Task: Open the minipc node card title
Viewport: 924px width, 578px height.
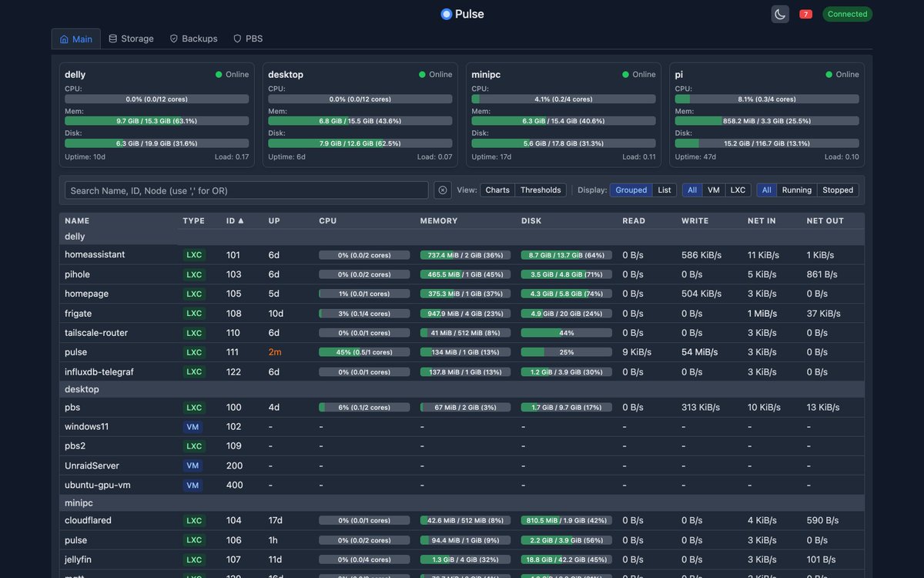Action: 486,75
